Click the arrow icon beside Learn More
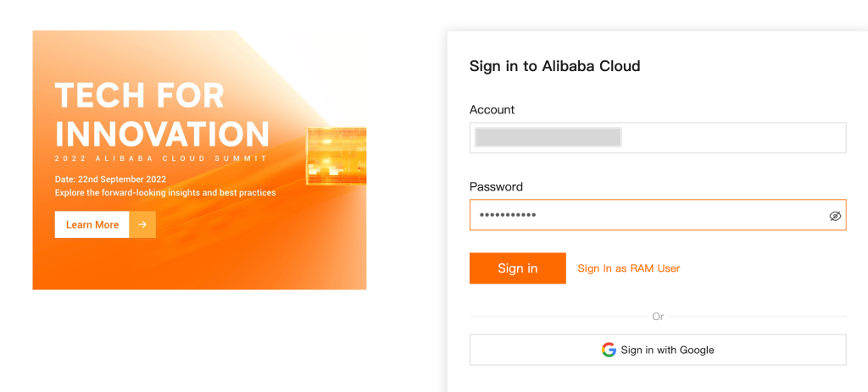 click(142, 224)
